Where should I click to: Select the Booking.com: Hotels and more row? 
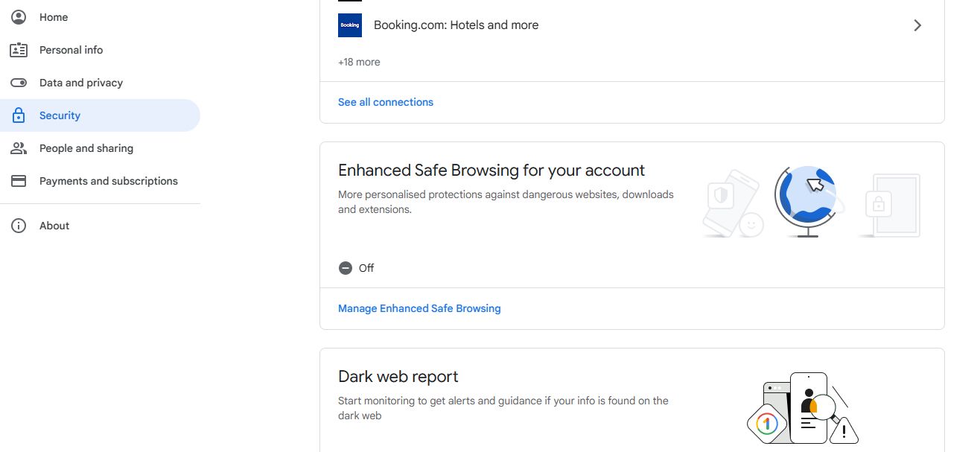pos(456,25)
